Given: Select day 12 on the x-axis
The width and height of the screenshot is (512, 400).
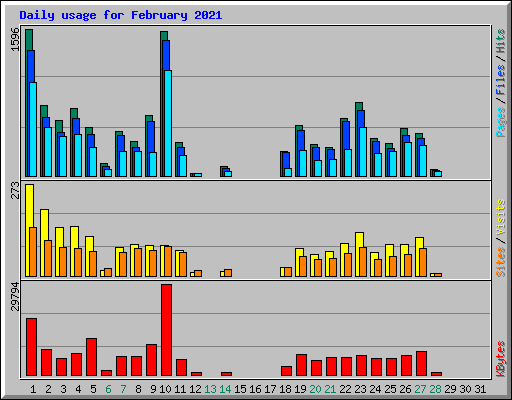Looking at the screenshot, I should pos(195,389).
